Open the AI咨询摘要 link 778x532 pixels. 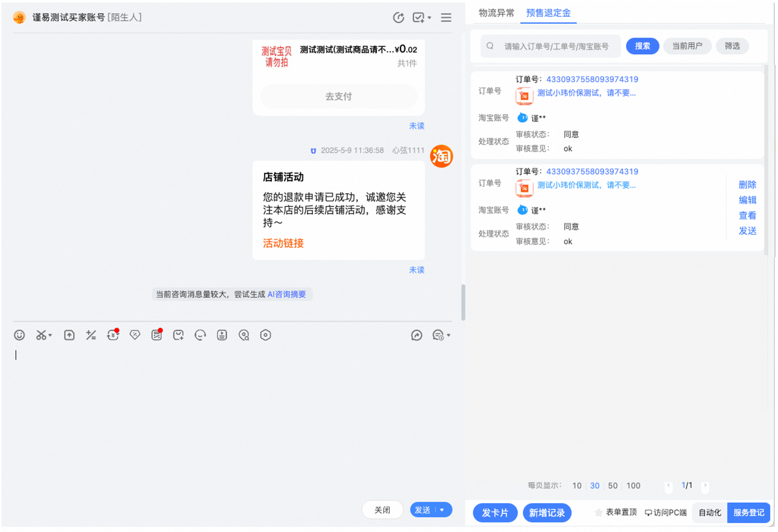click(286, 295)
